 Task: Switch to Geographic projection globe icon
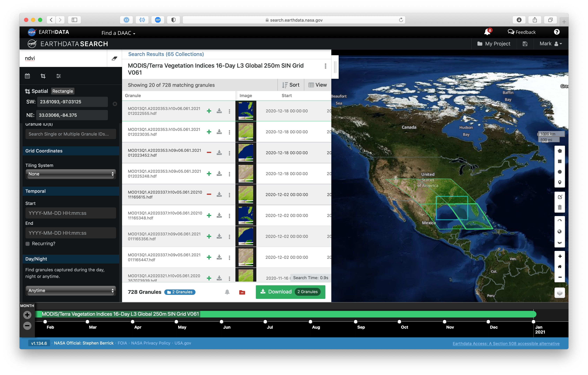click(x=560, y=232)
